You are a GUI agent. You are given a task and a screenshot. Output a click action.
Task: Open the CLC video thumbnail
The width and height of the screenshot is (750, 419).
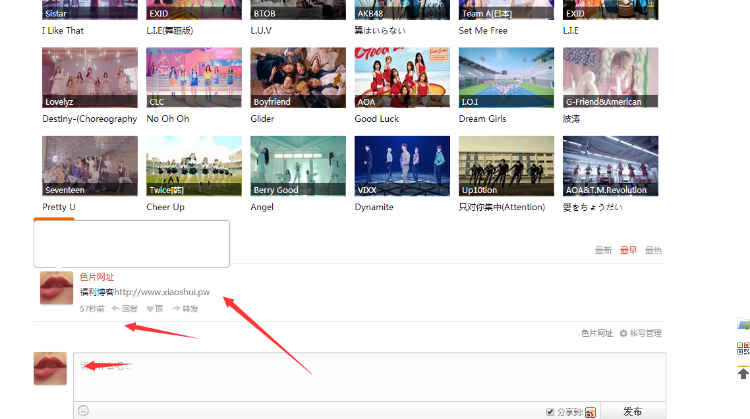(x=194, y=77)
